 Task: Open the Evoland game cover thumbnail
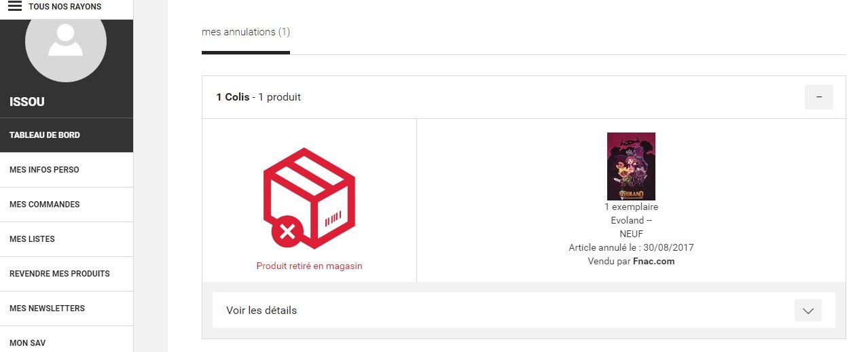(631, 166)
